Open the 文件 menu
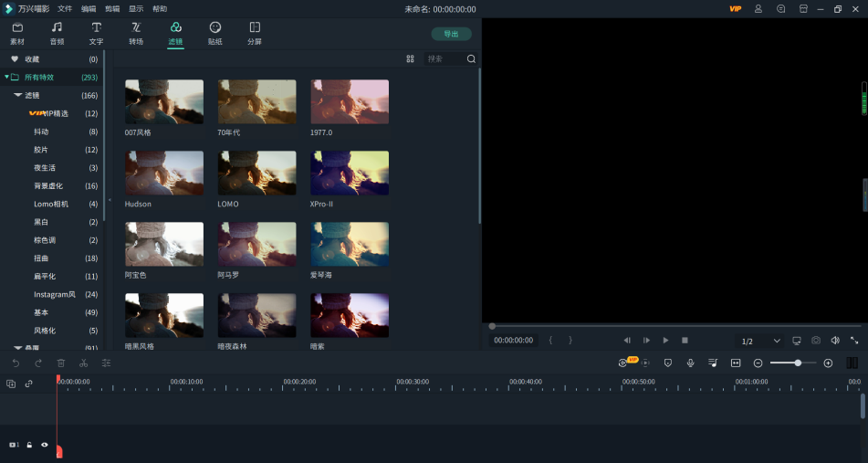The image size is (868, 463). [65, 9]
